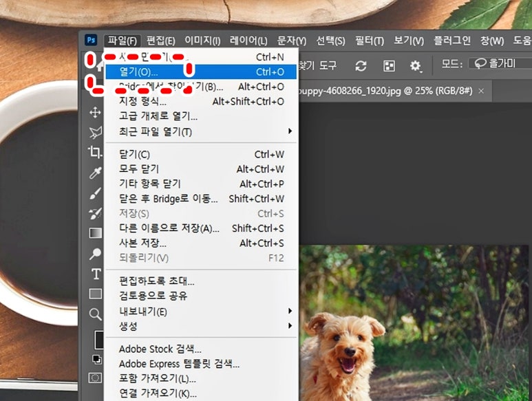This screenshot has height=401, width=532.
Task: Open the 모드 올가미 dropdown
Action: pyautogui.click(x=500, y=63)
